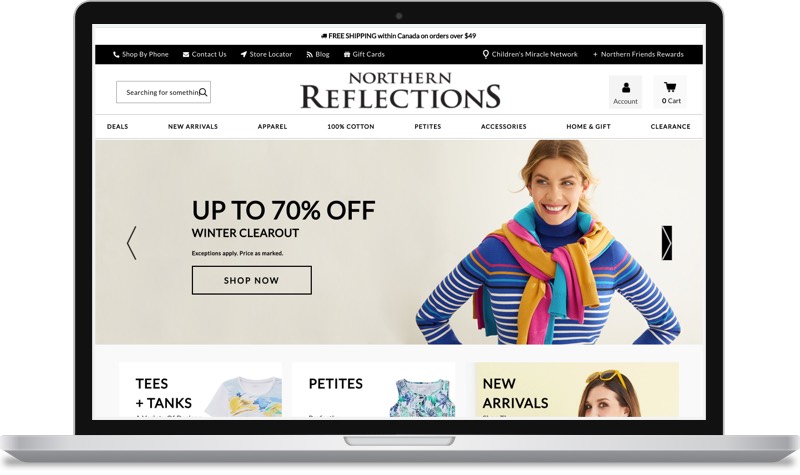The height and width of the screenshot is (475, 800).
Task: Open the Store Locator link
Action: tap(266, 54)
